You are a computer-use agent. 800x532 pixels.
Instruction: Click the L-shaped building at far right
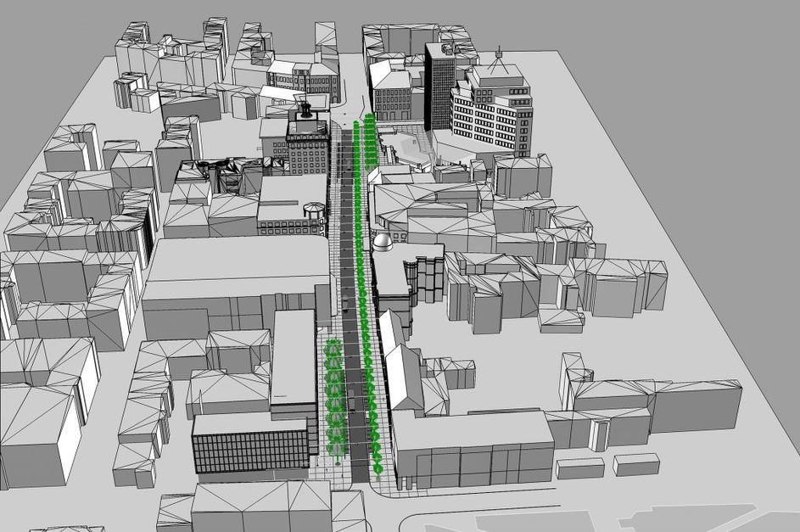click(x=645, y=407)
